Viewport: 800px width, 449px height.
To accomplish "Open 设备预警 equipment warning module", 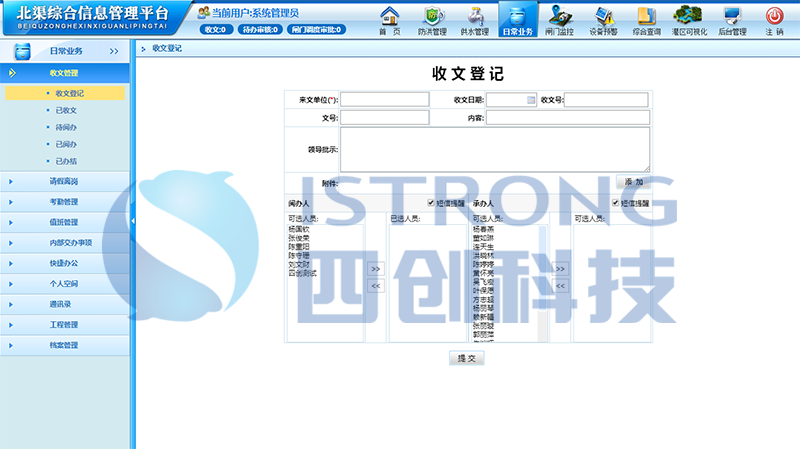I will 604,19.
